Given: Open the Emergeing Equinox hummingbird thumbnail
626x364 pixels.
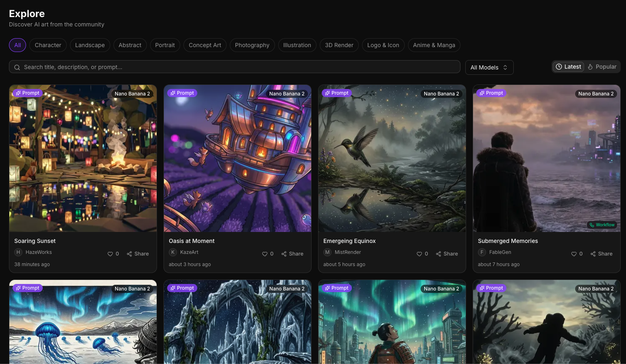Looking at the screenshot, I should click(392, 158).
